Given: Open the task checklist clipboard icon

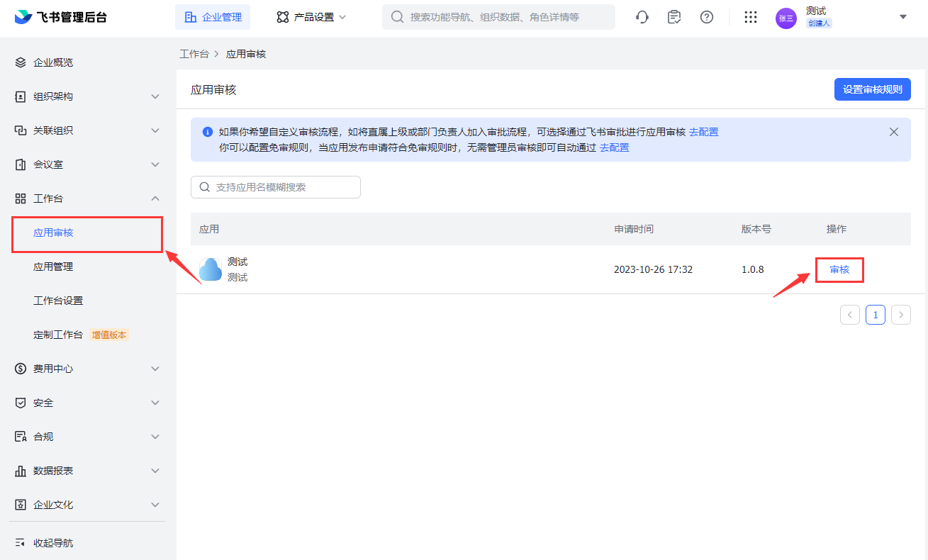Looking at the screenshot, I should point(674,17).
